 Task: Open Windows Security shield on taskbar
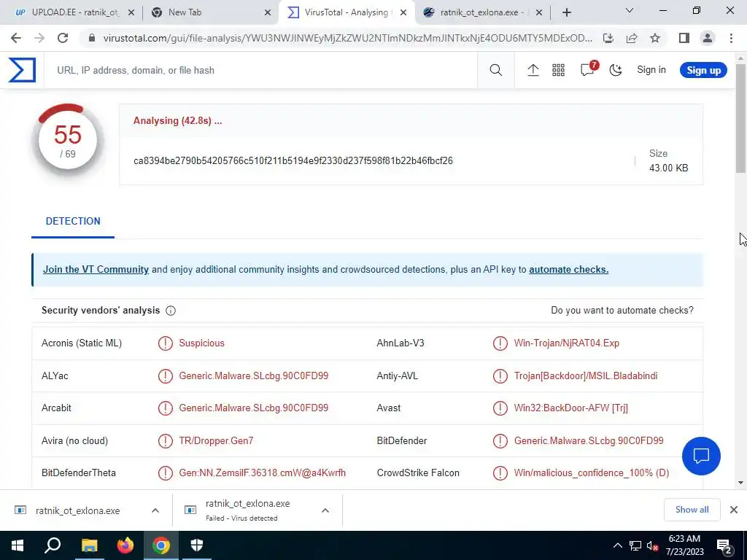tap(197, 545)
